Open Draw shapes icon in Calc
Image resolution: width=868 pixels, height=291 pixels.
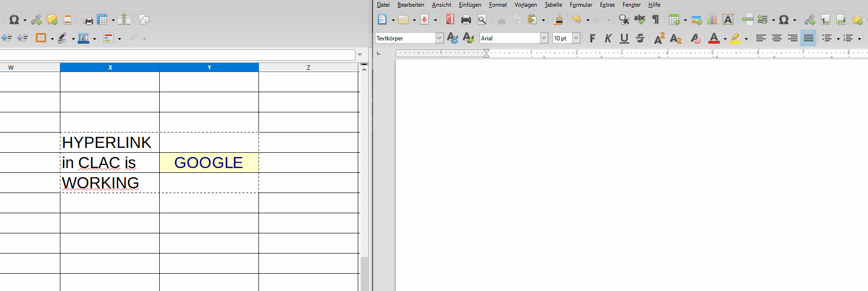(144, 20)
